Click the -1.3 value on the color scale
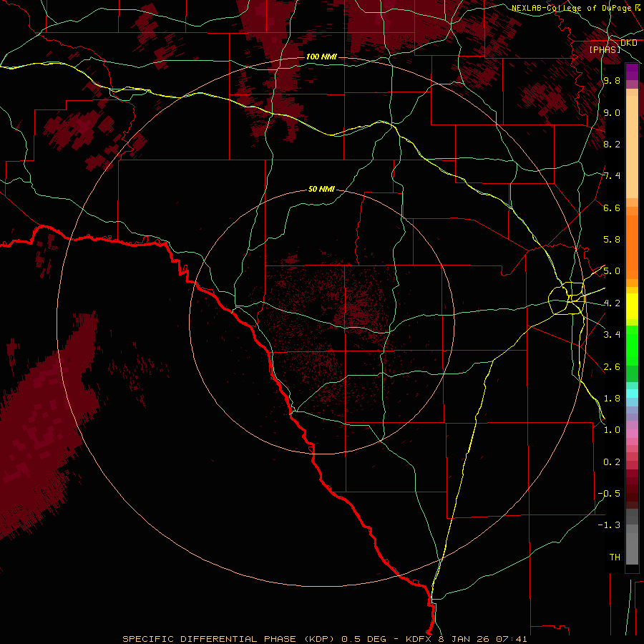 609,525
